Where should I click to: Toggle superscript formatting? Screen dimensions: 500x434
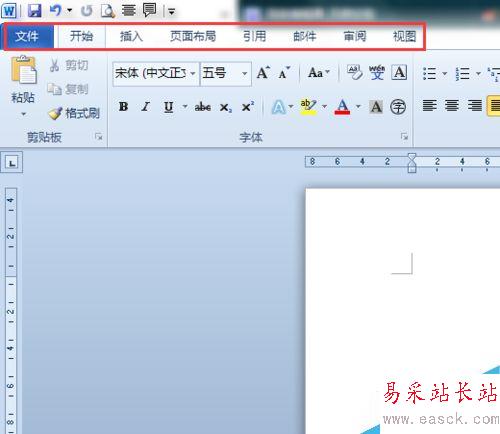tap(248, 107)
